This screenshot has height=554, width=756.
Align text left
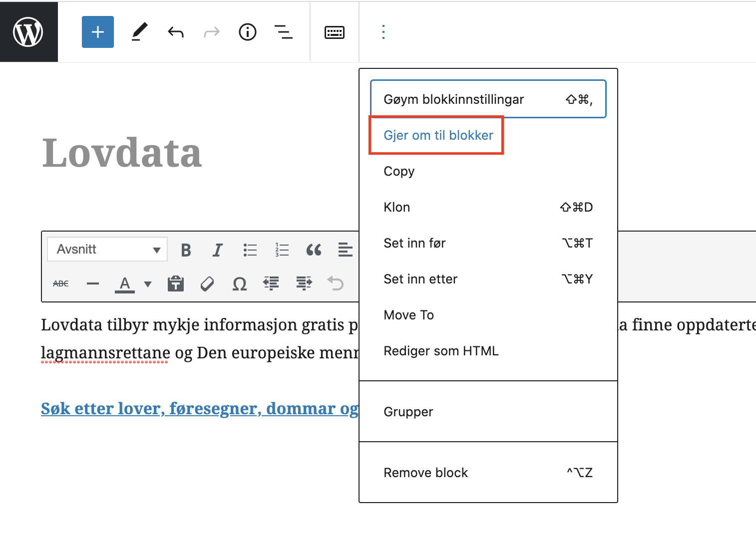coord(346,250)
